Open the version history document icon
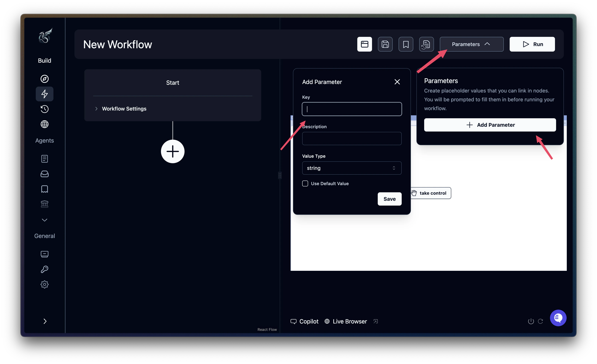The image size is (597, 364). [426, 44]
